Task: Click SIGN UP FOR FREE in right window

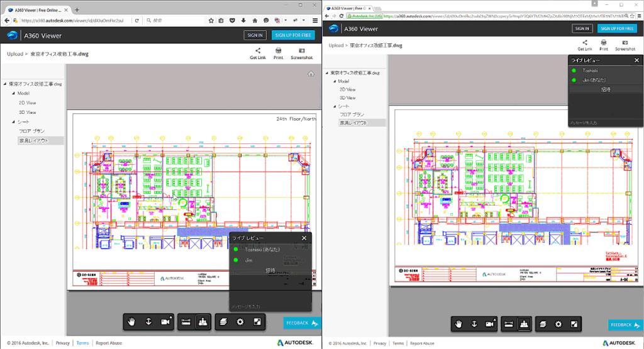Action: [x=618, y=28]
